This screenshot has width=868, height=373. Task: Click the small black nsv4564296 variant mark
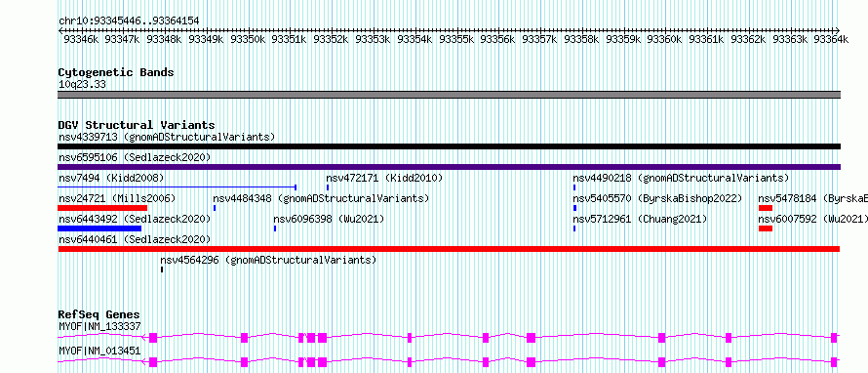[162, 269]
